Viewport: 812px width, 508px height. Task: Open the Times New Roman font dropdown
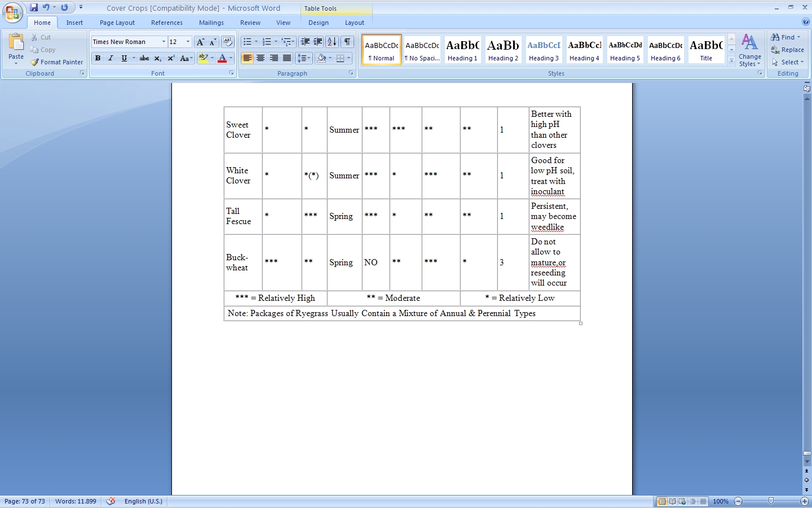164,42
